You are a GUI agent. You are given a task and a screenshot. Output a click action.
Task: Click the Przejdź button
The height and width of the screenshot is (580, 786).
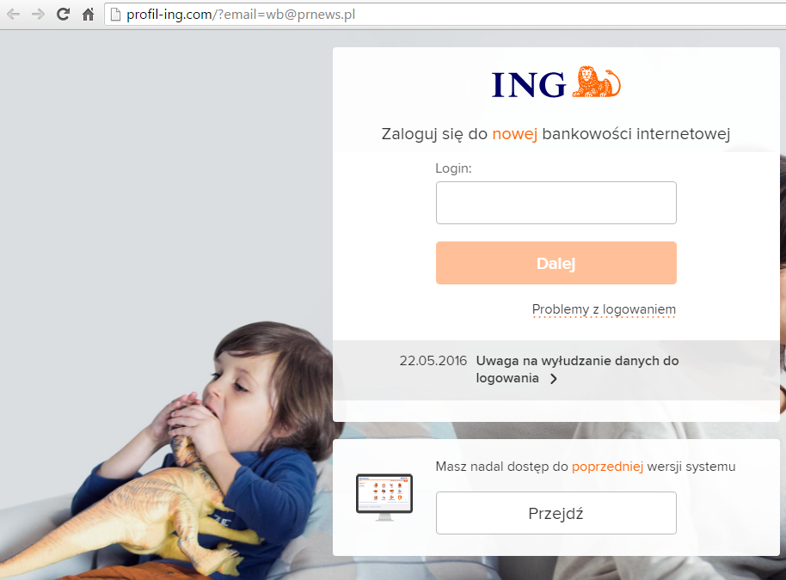tap(556, 513)
